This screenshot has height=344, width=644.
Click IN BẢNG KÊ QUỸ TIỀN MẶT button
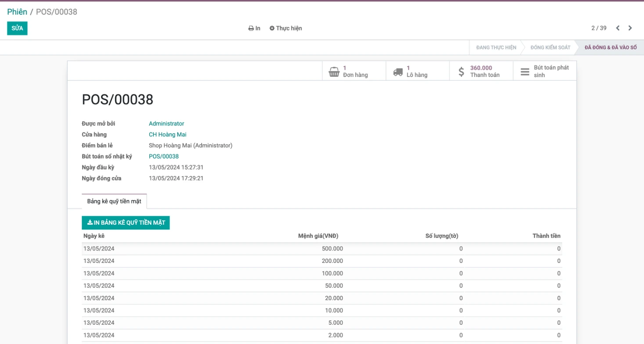(126, 223)
